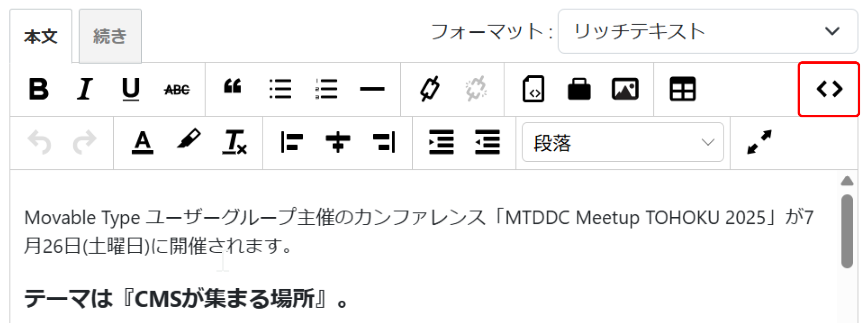Screen dimensions: 868x323
Task: Open the フォーマット dropdown showing リッチテキスト
Action: click(707, 31)
